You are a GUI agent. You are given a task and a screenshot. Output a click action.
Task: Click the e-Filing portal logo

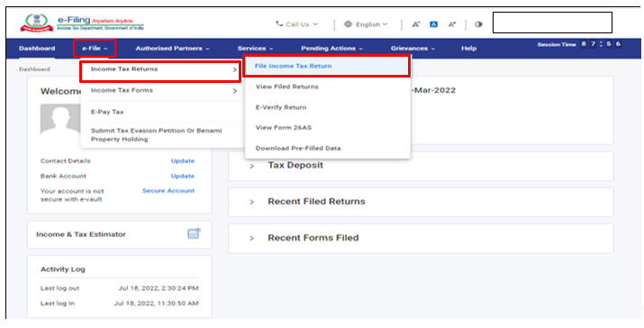[x=82, y=23]
